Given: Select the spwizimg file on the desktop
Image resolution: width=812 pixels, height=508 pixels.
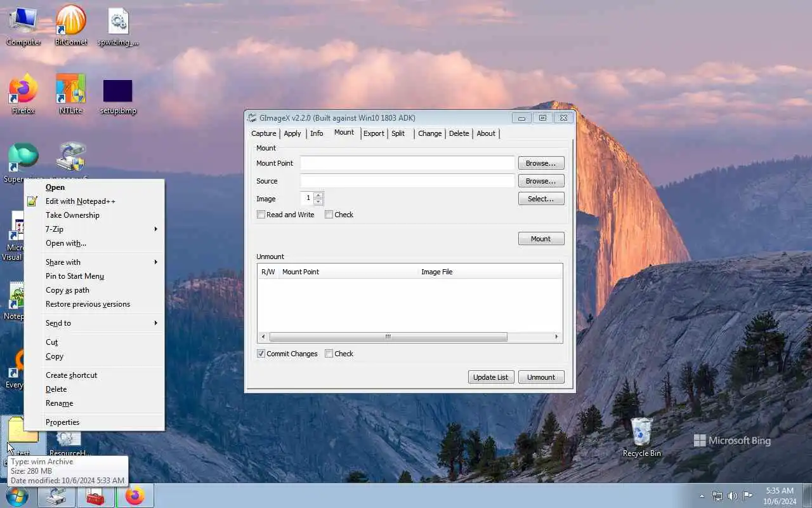Looking at the screenshot, I should [x=118, y=26].
